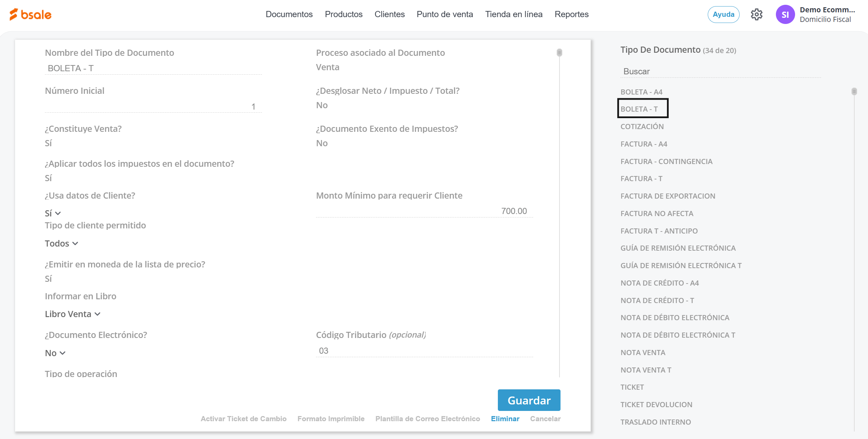The width and height of the screenshot is (868, 439).
Task: Open the settings gear icon
Action: tap(756, 14)
